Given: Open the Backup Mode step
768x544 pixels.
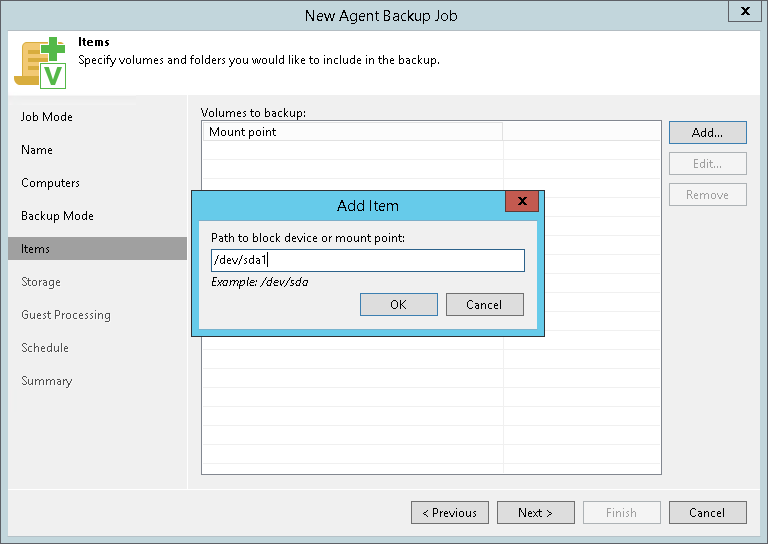Looking at the screenshot, I should tap(57, 216).
